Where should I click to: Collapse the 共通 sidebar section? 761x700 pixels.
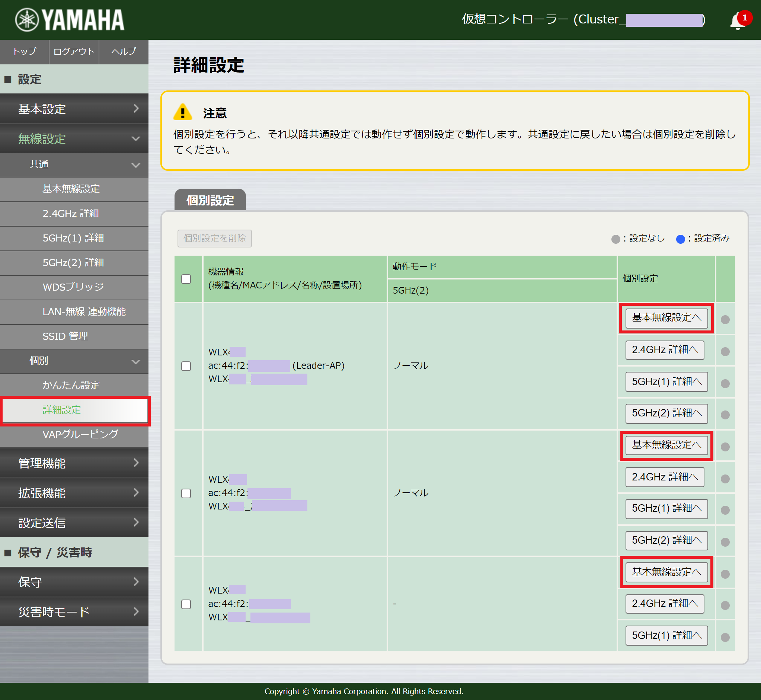point(74,165)
